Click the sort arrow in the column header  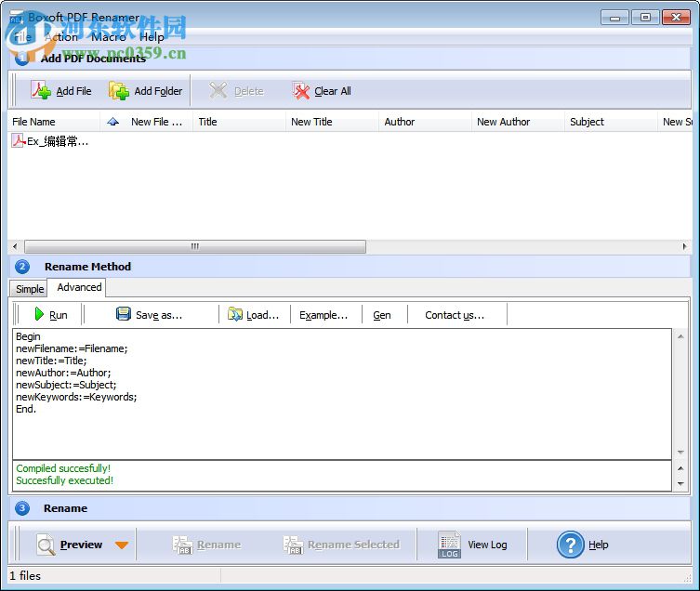coord(112,122)
